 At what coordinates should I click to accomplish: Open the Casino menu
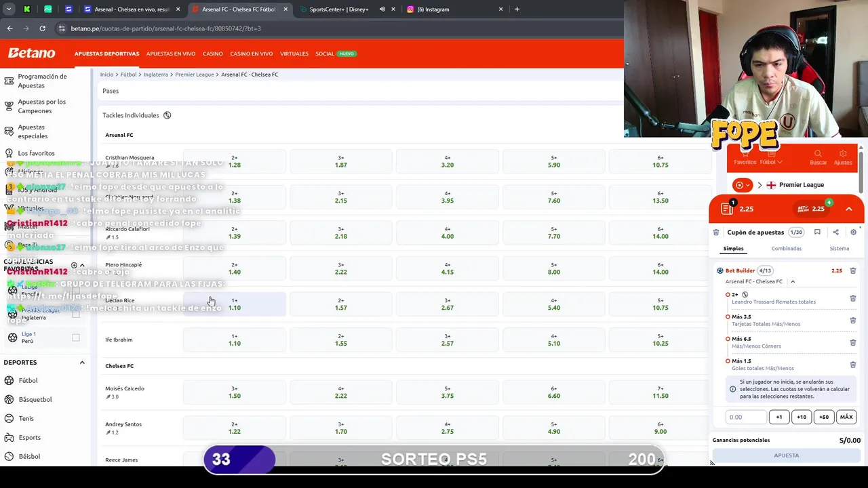click(213, 54)
